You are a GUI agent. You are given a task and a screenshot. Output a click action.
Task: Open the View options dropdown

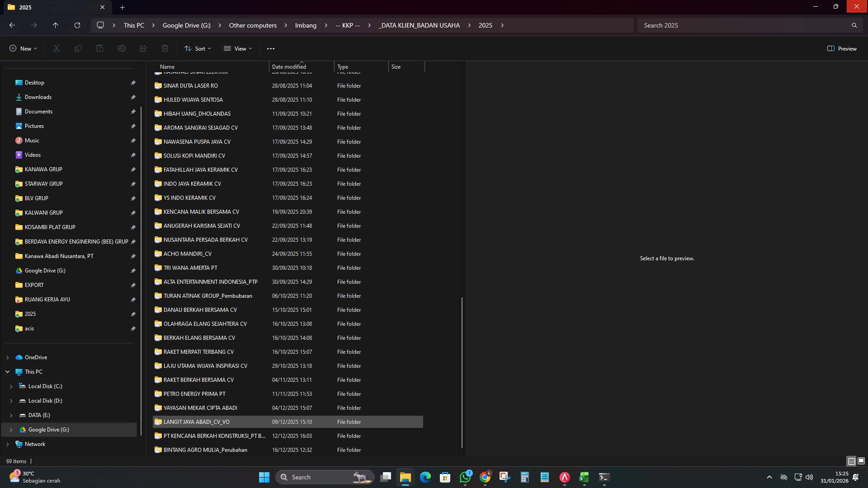point(237,48)
